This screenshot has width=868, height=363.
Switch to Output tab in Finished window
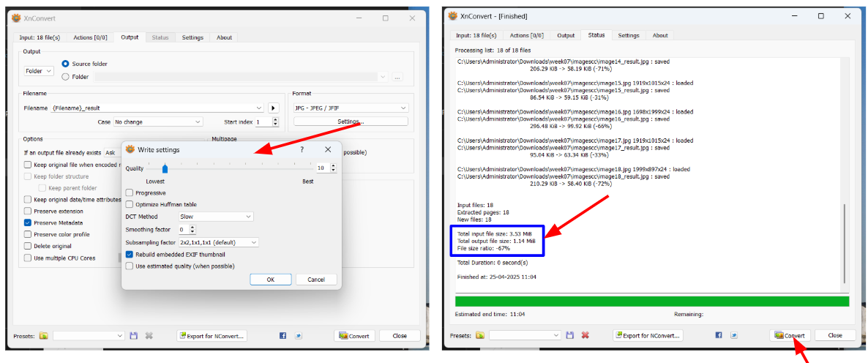566,35
